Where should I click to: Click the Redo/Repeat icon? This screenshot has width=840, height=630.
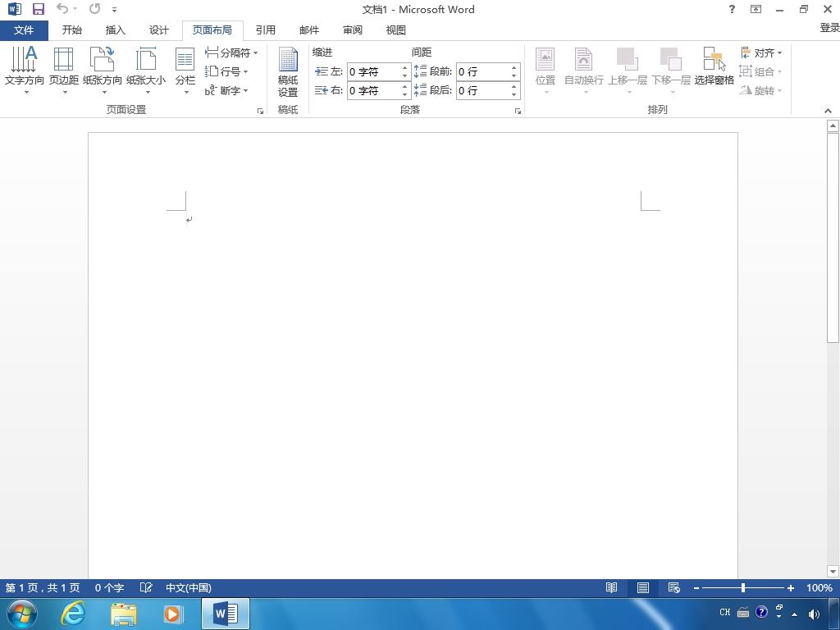(95, 9)
